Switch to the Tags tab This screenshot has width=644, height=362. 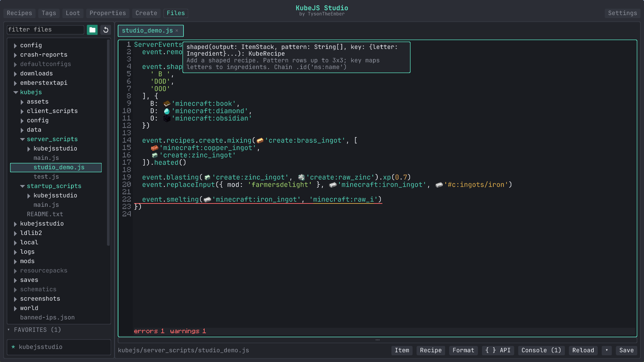[x=49, y=13]
